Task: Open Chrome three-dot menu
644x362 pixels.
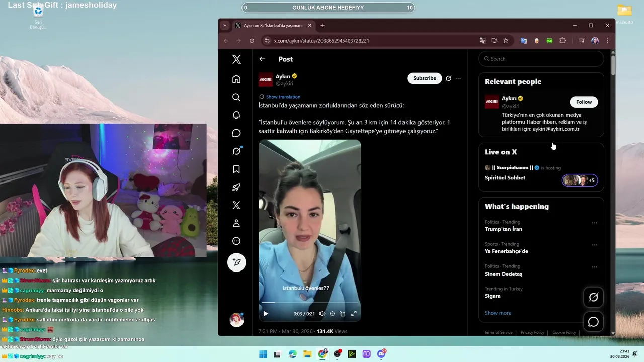Action: point(607,41)
